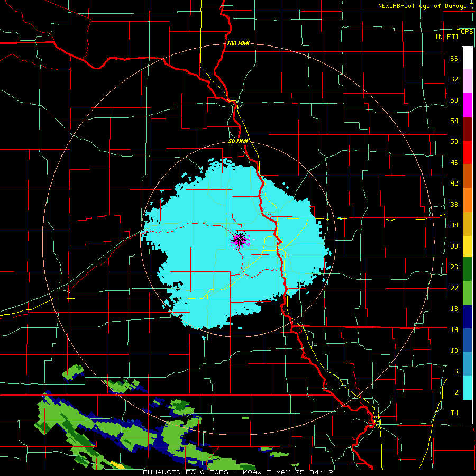Click the cyan legend swatch near 2

click(x=467, y=388)
